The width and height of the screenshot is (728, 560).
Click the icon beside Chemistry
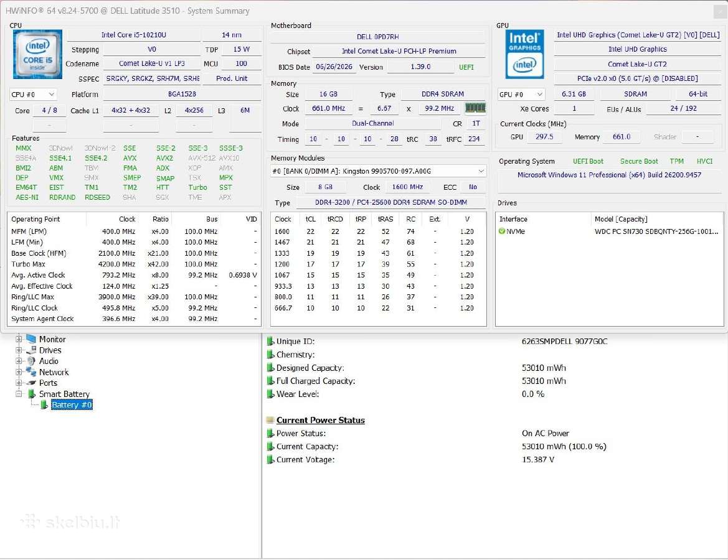270,355
